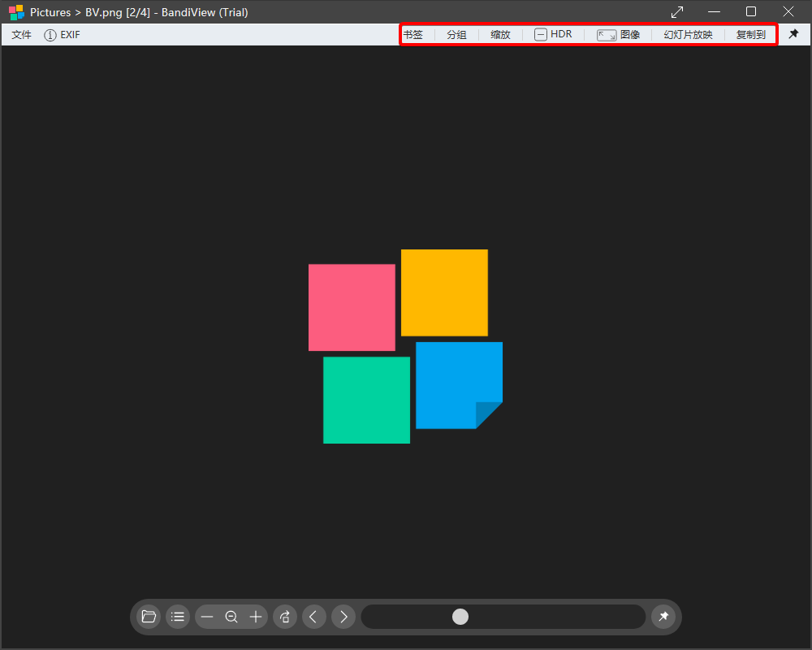The image size is (812, 650).
Task: Go to the next image
Action: click(x=343, y=617)
